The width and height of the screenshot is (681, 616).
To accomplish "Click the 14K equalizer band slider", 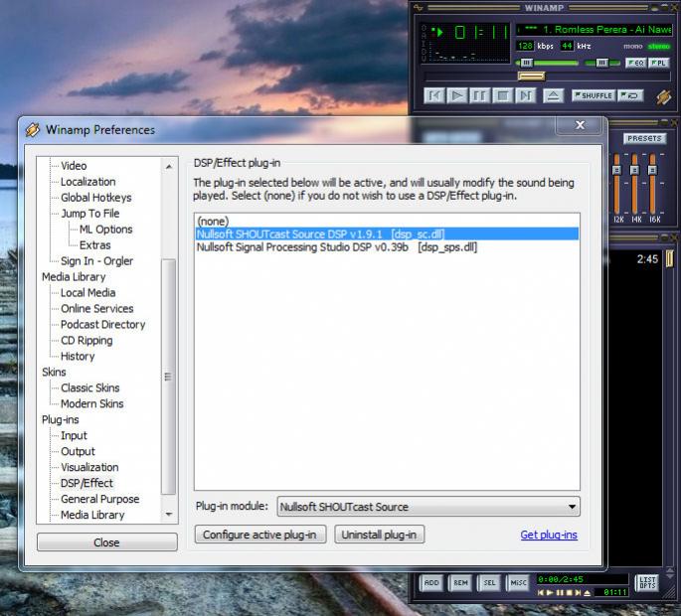I will pos(634,183).
